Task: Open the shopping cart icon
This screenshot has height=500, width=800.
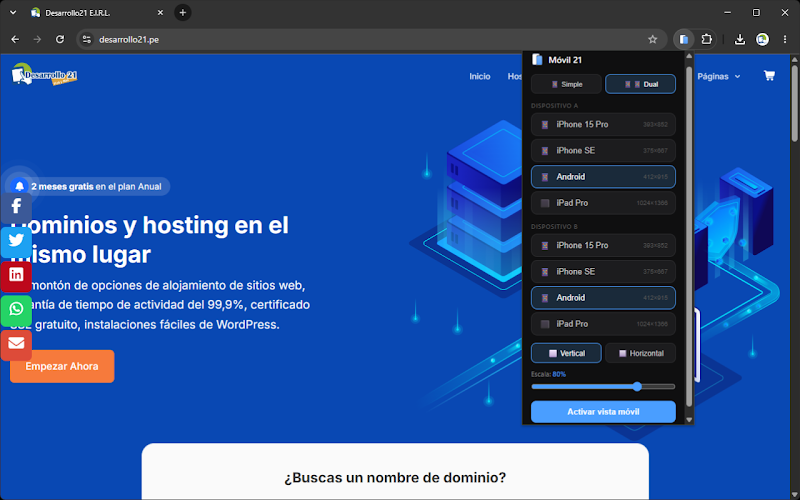Action: (769, 76)
